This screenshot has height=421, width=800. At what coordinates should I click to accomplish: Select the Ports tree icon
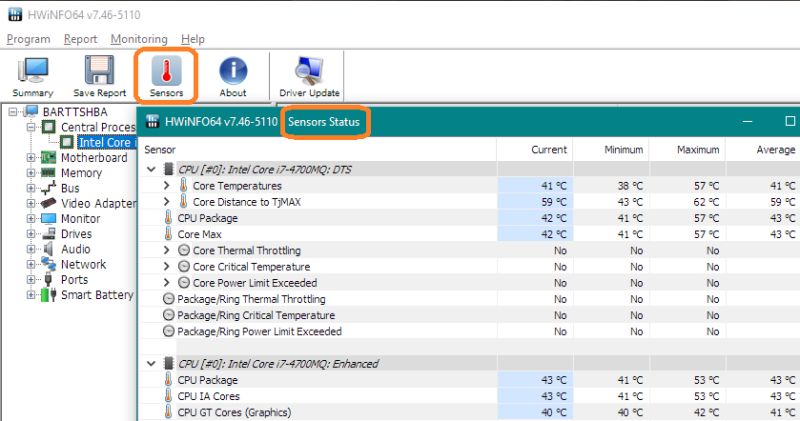tap(48, 280)
